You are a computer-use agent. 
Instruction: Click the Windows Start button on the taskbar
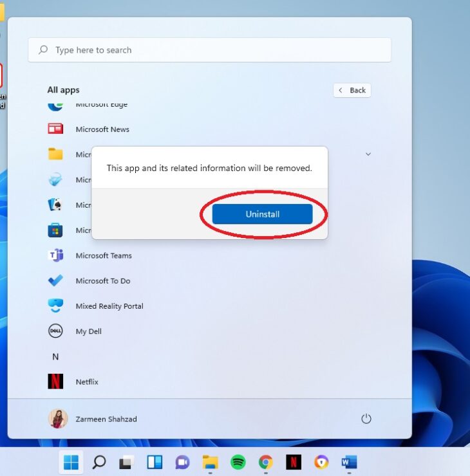(71, 462)
